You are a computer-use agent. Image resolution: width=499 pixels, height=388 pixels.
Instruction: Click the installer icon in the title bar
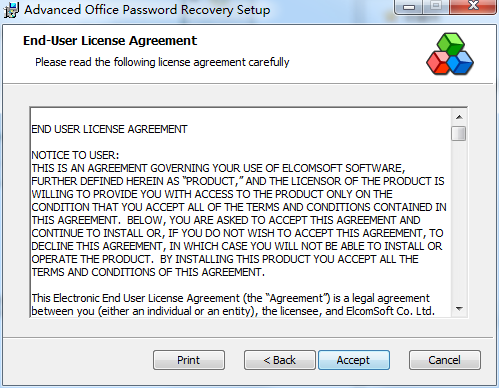tap(11, 9)
